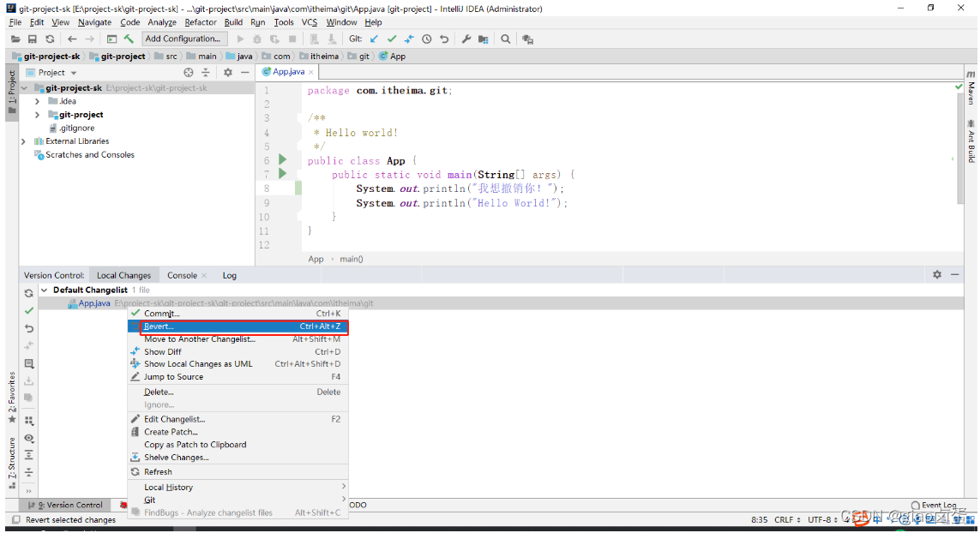Refresh changes in Version Control sidebar
The height and width of the screenshot is (533, 980).
tap(29, 293)
